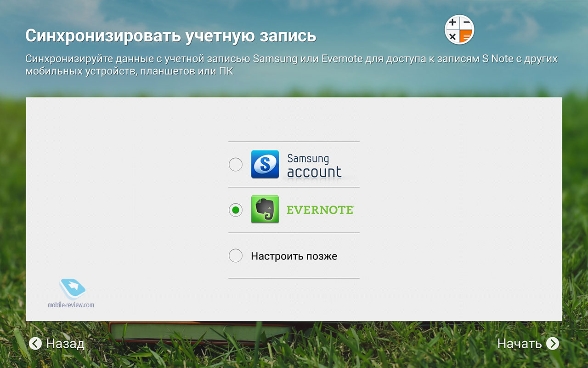Go back with the 'Назад' button
Viewport: 588px width, 368px height.
pos(57,344)
